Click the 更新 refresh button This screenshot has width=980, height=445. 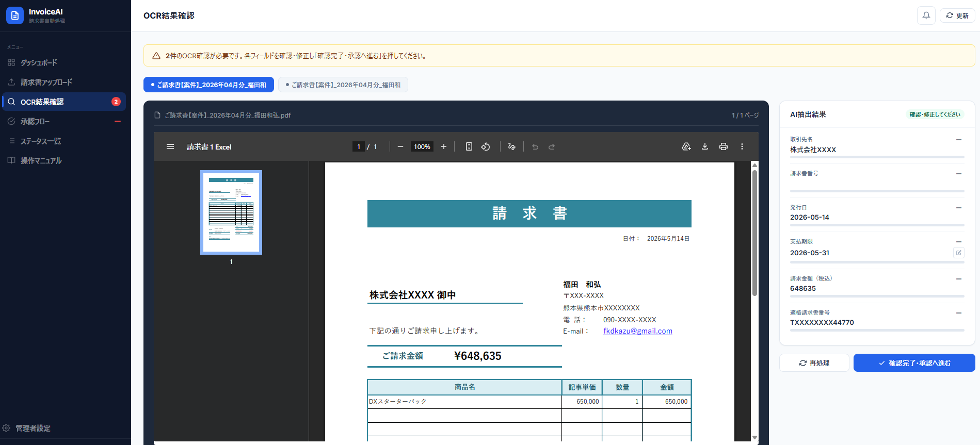(x=957, y=15)
